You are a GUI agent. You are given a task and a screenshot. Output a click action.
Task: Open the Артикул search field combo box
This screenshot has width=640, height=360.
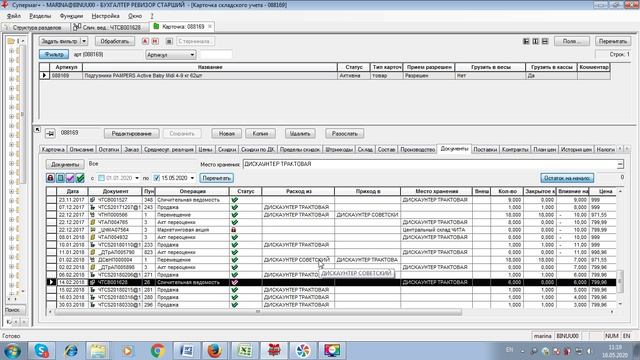(171, 55)
